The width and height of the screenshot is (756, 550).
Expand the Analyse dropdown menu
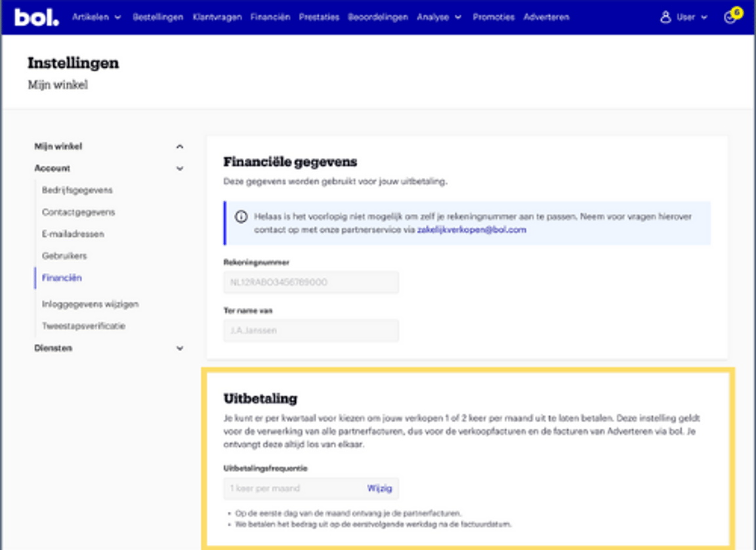click(439, 17)
